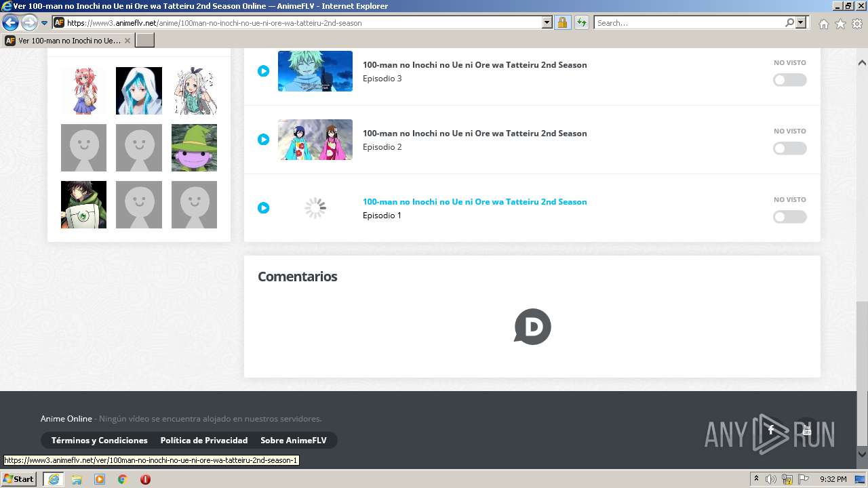
Task: Go back with the browser Back arrow
Action: pyautogui.click(x=10, y=22)
